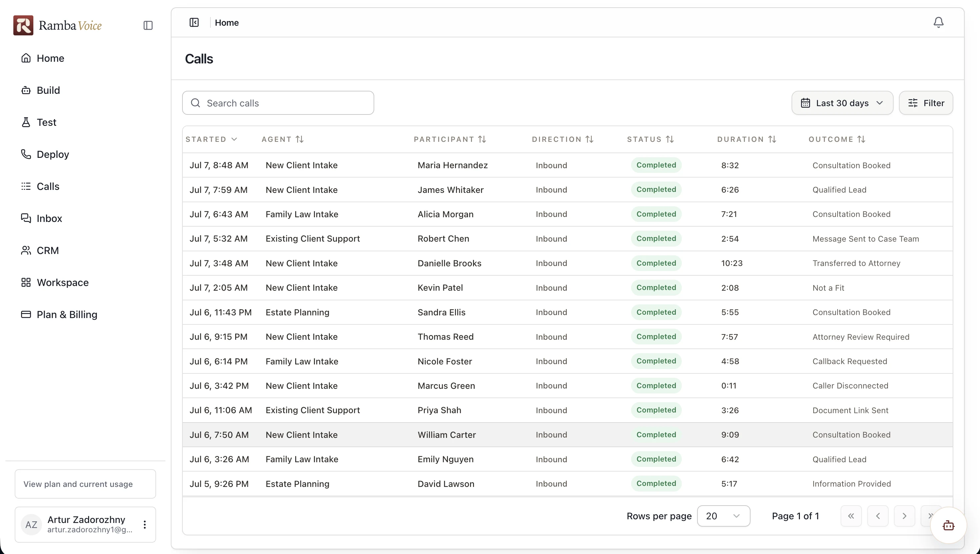980x554 pixels.
Task: Open the David Lawson call
Action: tap(568, 484)
